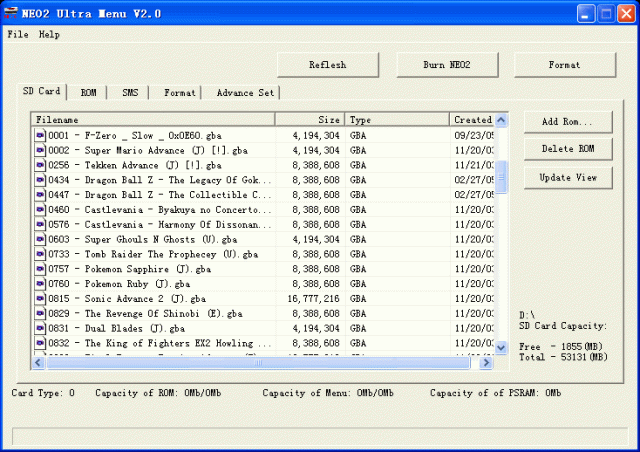The image size is (640, 452).
Task: Click the Delete ROM button
Action: [x=568, y=149]
